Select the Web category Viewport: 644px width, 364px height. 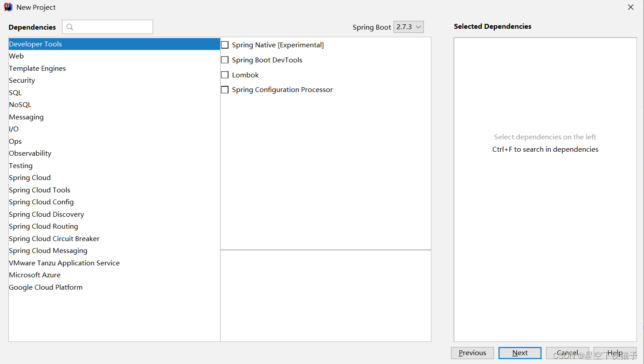pyautogui.click(x=114, y=56)
